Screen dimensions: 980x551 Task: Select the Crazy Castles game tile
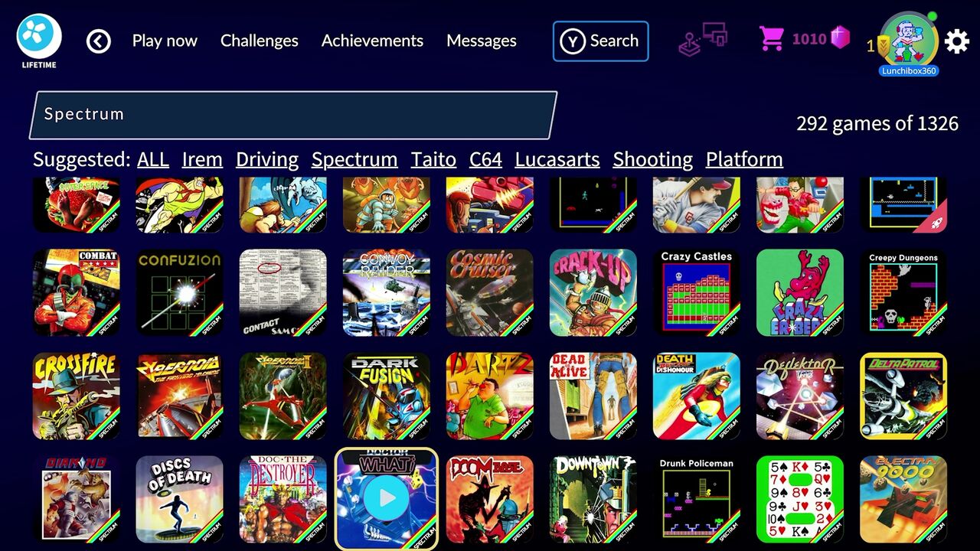[697, 292]
